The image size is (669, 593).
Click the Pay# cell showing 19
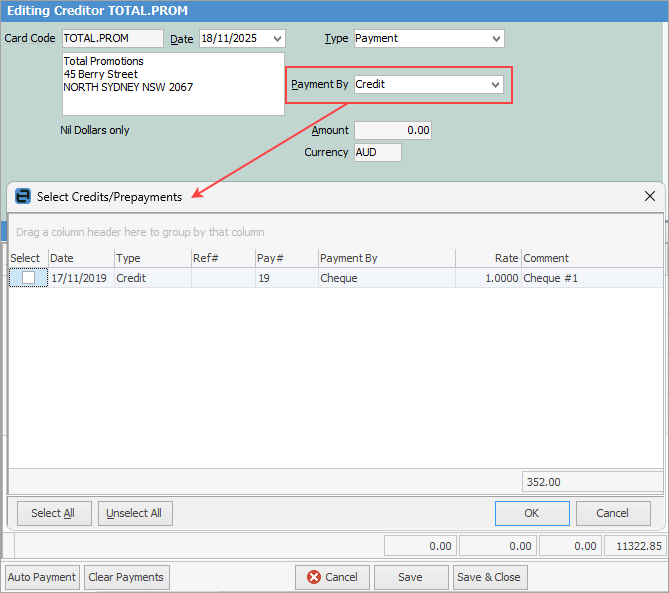pos(287,278)
